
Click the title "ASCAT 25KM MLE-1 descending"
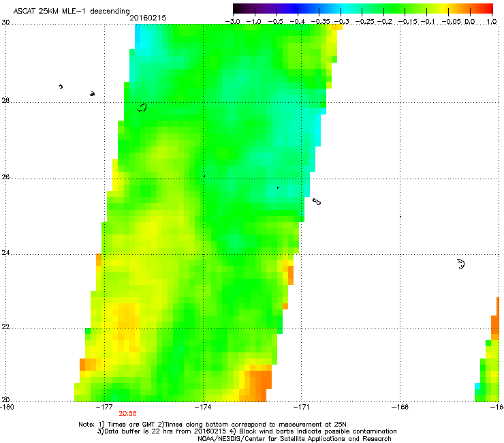coord(72,11)
